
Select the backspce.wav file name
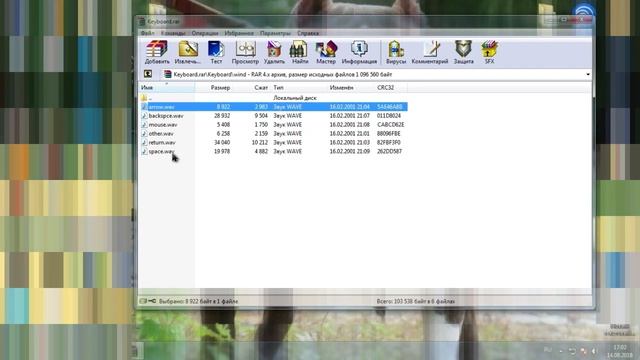[166, 116]
